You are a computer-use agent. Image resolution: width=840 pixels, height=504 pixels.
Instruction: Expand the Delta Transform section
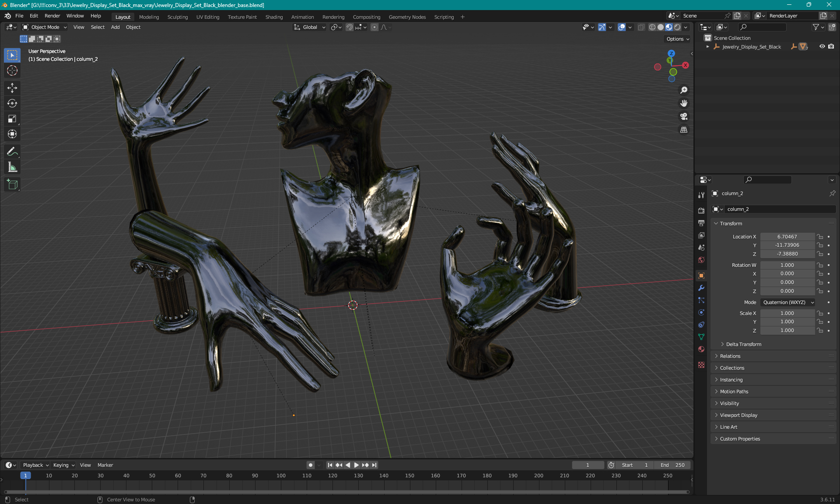(743, 344)
